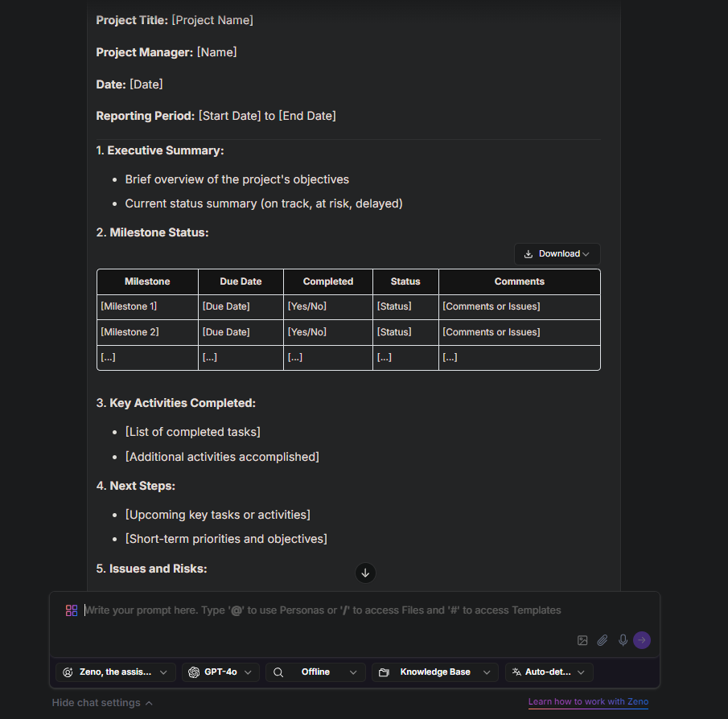Click the Brief overview of objectives bullet
This screenshot has height=719, width=728.
[x=236, y=179]
